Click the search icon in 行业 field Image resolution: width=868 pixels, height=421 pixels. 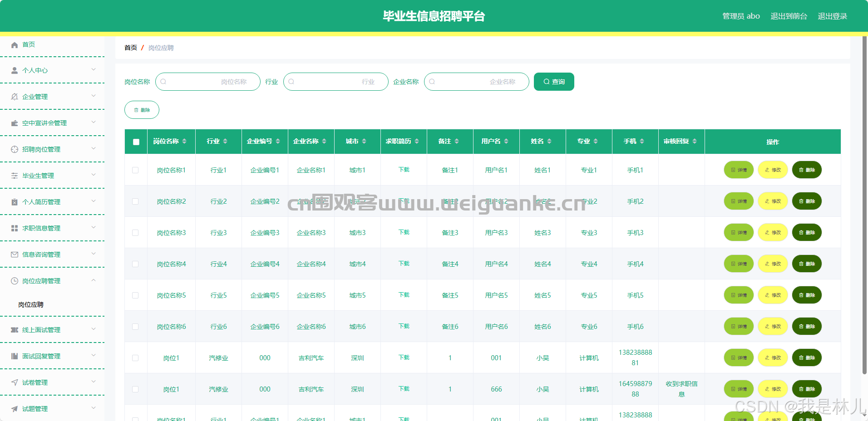[291, 82]
